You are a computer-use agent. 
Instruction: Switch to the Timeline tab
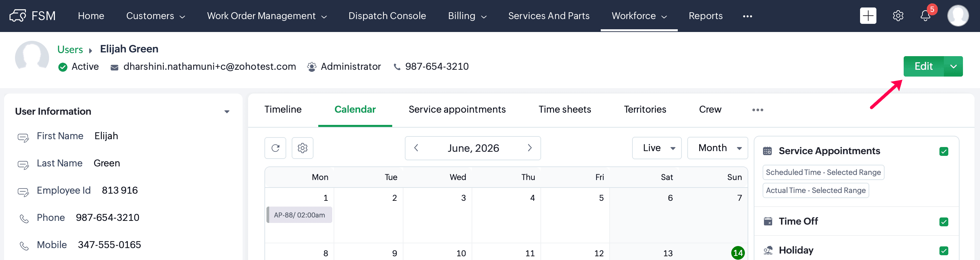point(283,110)
